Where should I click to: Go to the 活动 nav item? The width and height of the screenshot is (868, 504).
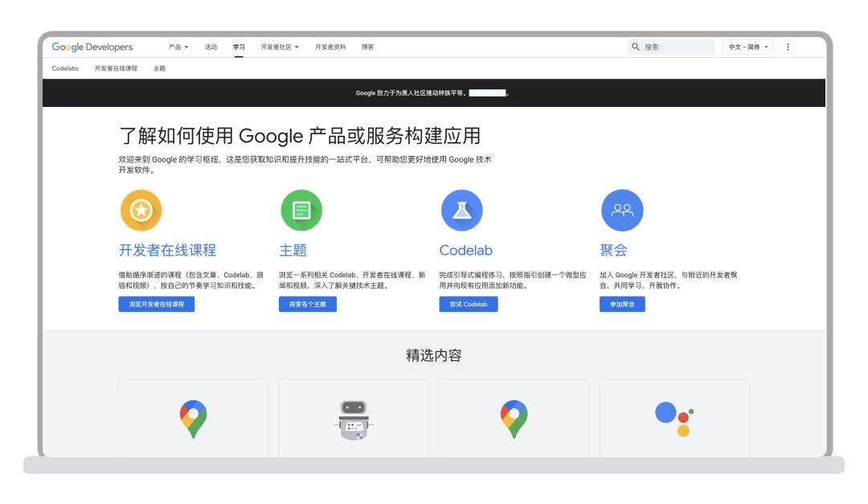pos(211,47)
